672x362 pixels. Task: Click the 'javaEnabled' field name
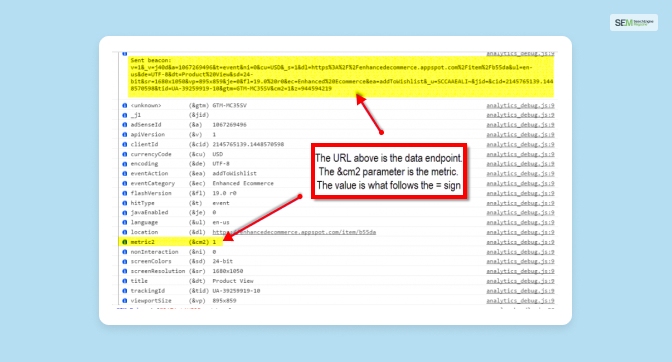(150, 212)
